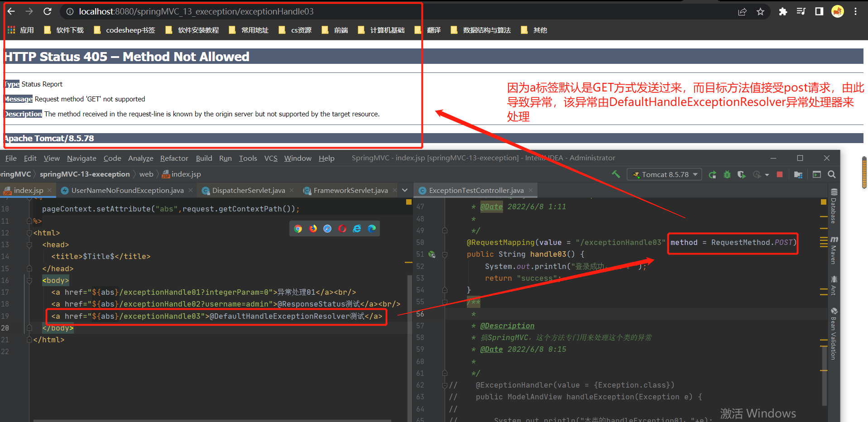Image resolution: width=868 pixels, height=422 pixels.
Task: Open the 前端 bookmark folder
Action: click(x=335, y=30)
